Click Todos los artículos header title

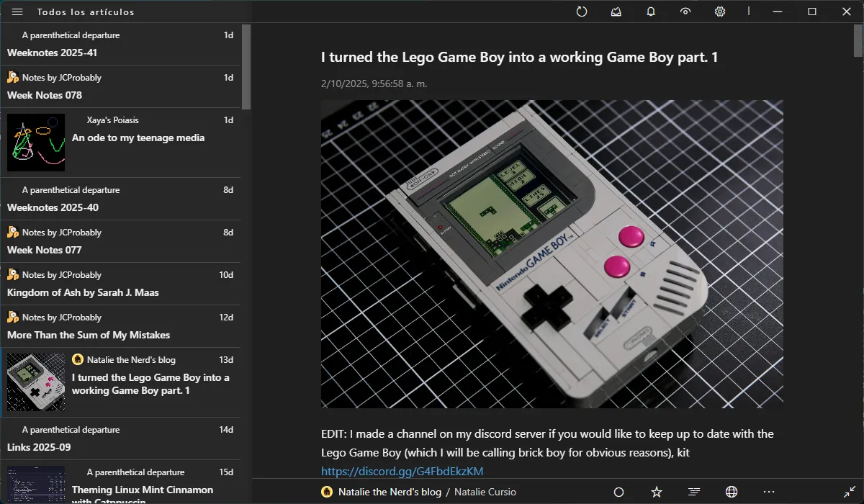click(x=86, y=12)
